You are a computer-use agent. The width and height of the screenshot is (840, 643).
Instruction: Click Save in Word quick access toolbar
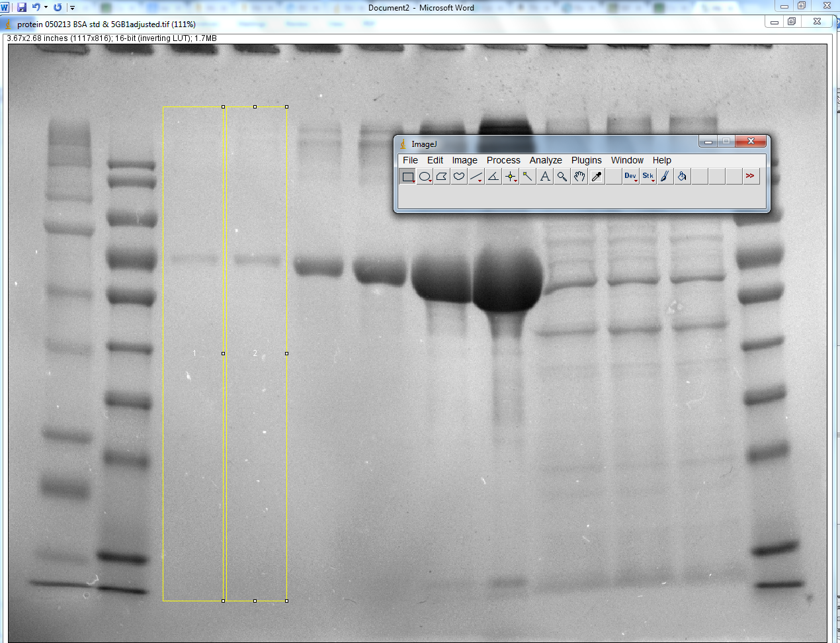pos(22,7)
